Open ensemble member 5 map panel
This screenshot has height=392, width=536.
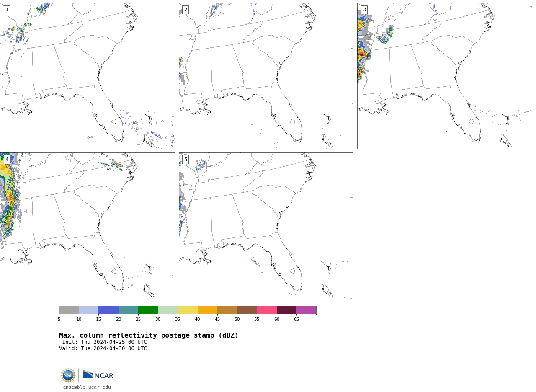click(x=266, y=226)
